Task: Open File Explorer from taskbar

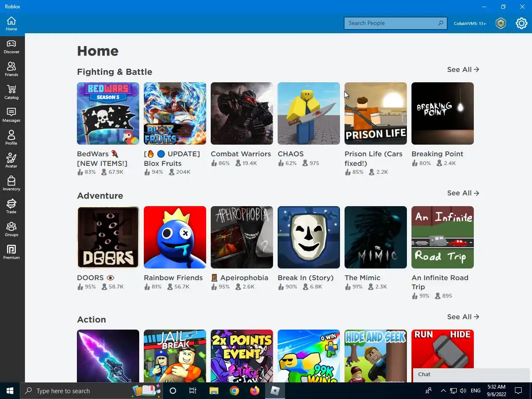Action: (x=214, y=391)
